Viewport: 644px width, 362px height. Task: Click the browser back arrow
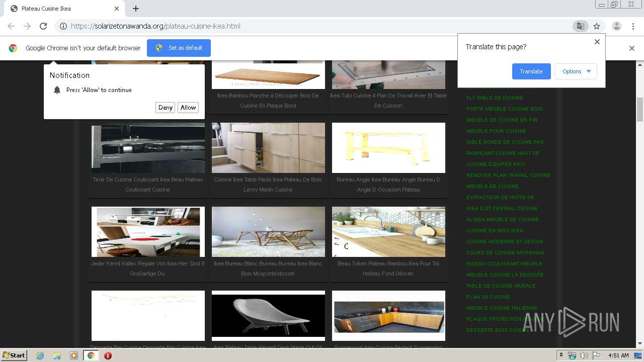tap(11, 26)
